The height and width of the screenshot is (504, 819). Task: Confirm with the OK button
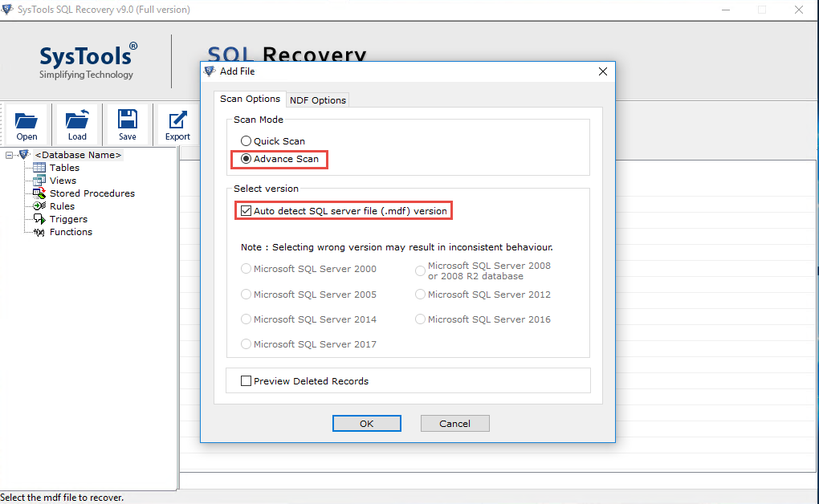(x=367, y=424)
